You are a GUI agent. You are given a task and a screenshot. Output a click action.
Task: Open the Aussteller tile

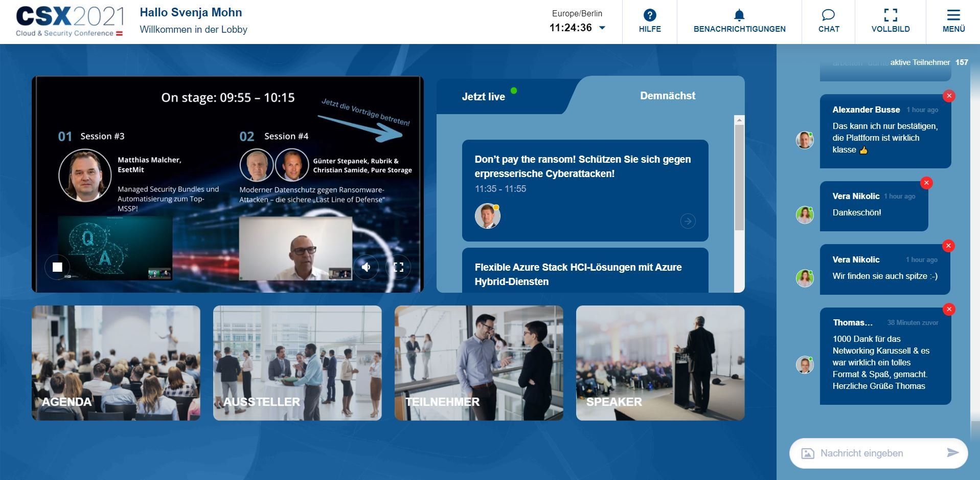pyautogui.click(x=298, y=363)
